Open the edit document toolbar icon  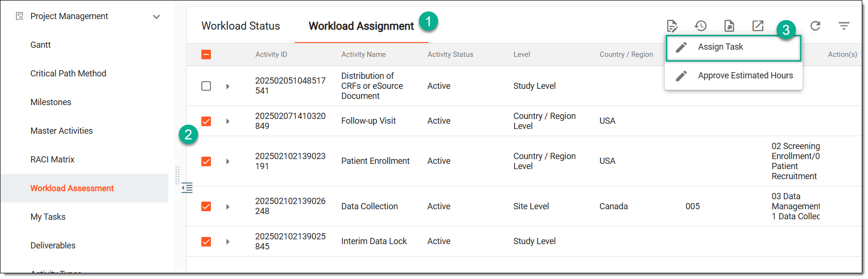point(672,26)
